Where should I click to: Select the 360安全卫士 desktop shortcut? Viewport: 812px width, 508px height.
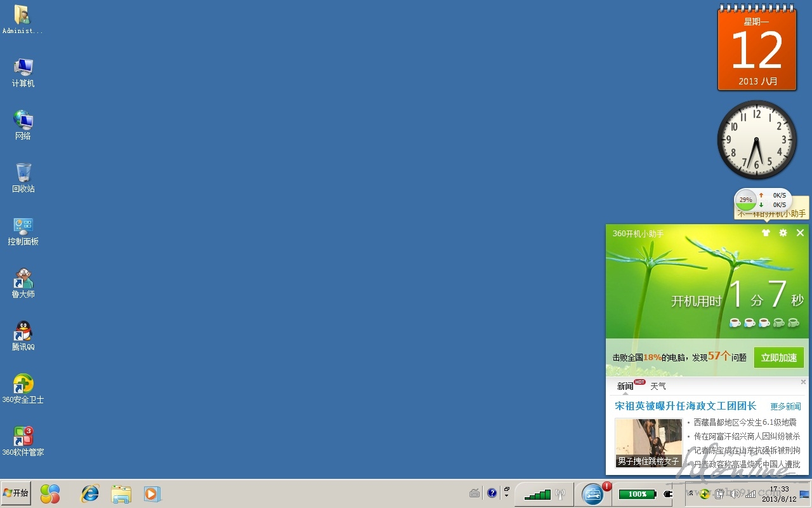pyautogui.click(x=23, y=389)
